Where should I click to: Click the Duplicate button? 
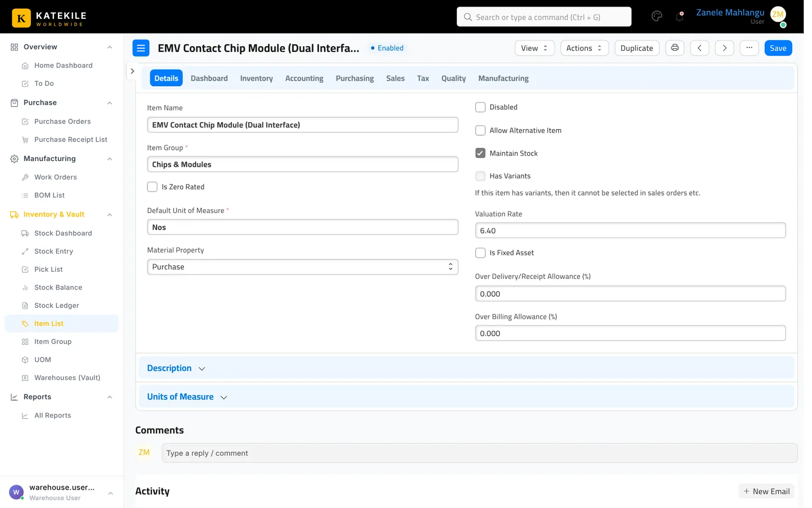click(636, 48)
